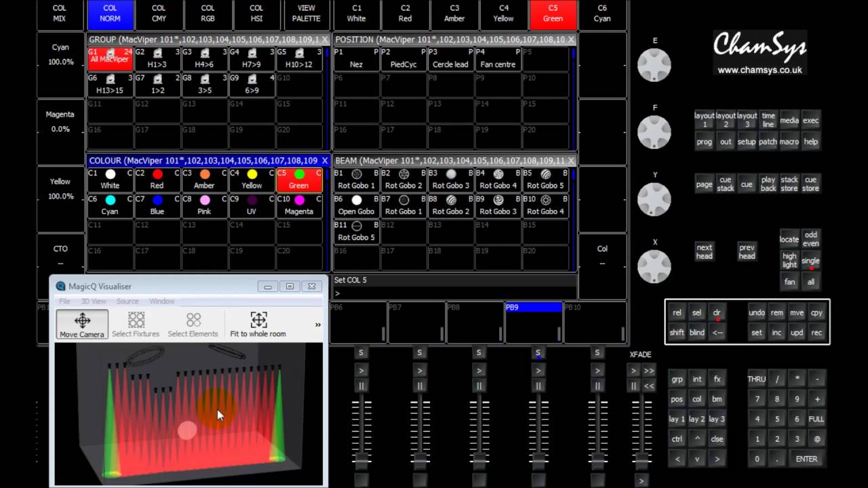
Task: Toggle the blind button
Action: pyautogui.click(x=696, y=333)
